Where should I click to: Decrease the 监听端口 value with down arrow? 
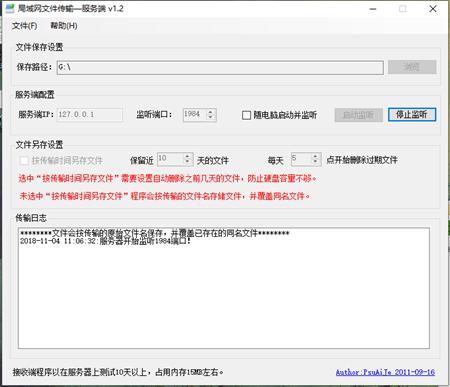click(x=210, y=117)
